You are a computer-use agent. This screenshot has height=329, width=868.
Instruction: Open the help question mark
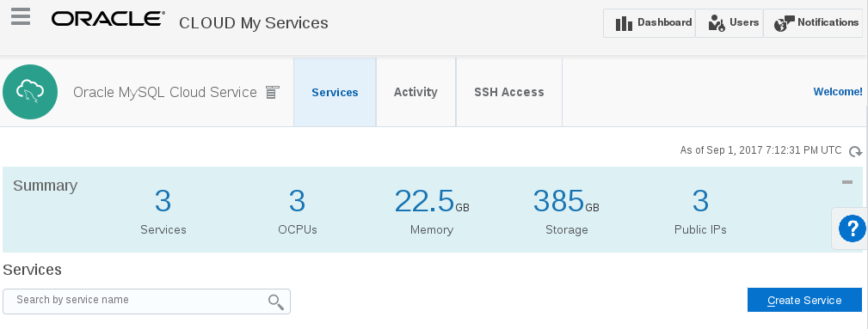coord(852,228)
